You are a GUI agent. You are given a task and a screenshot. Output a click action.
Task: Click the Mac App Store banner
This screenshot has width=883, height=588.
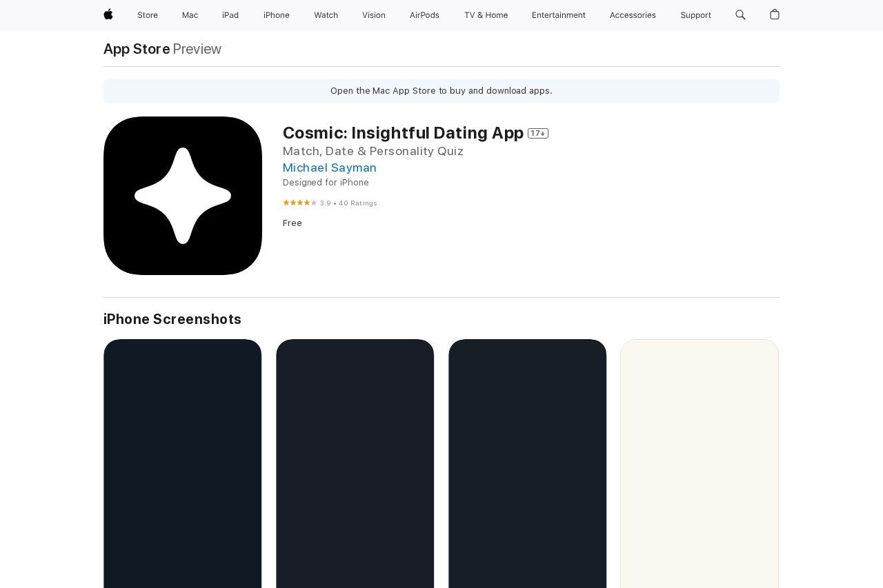click(x=441, y=91)
